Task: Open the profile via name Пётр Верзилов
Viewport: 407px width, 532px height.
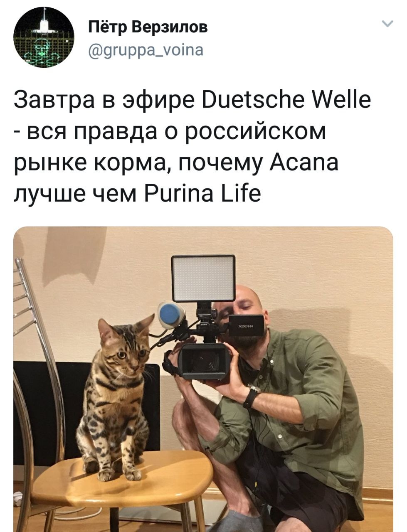Action: point(148,28)
